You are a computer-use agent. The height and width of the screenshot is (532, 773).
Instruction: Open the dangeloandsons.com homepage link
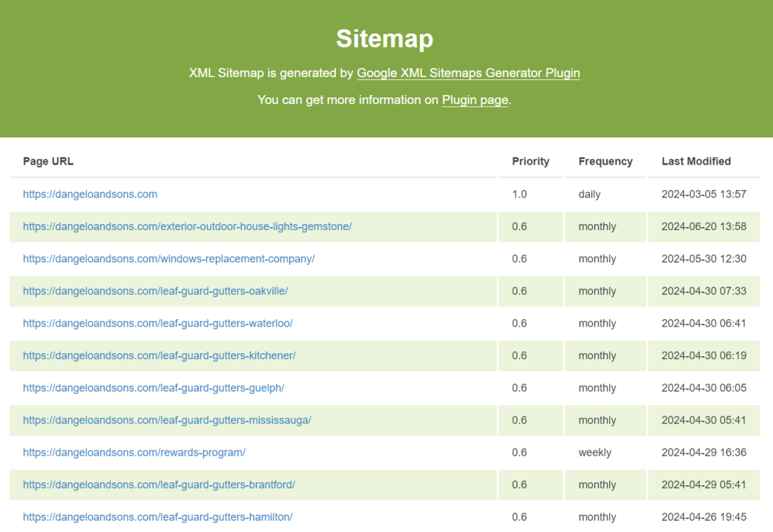point(90,194)
